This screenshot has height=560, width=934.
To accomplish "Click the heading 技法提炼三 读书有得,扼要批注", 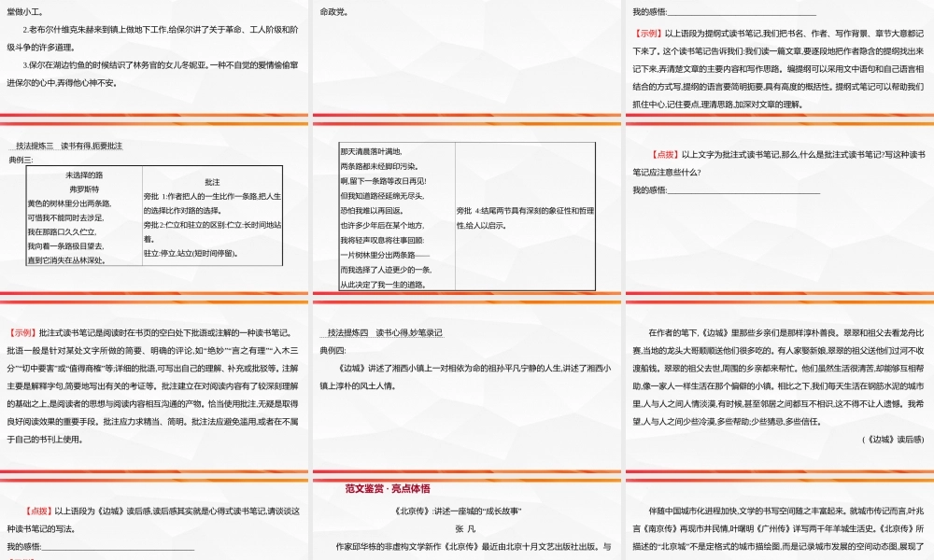I will click(x=69, y=146).
